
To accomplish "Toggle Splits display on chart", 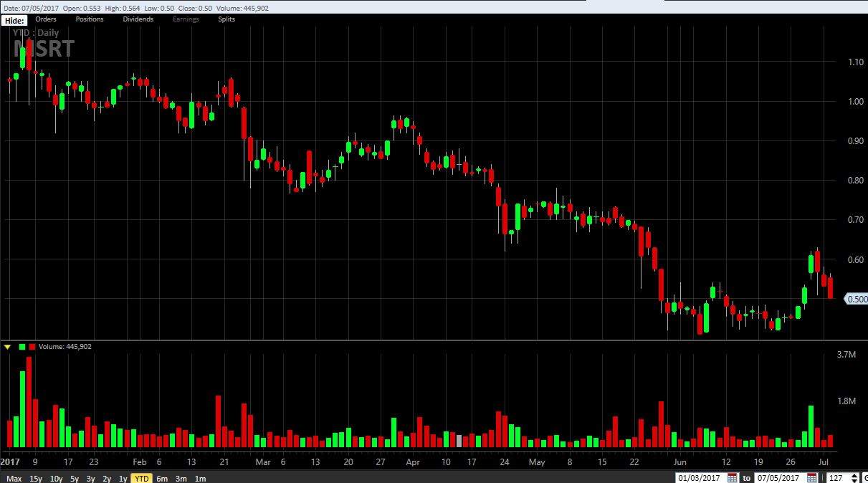I will 226,19.
